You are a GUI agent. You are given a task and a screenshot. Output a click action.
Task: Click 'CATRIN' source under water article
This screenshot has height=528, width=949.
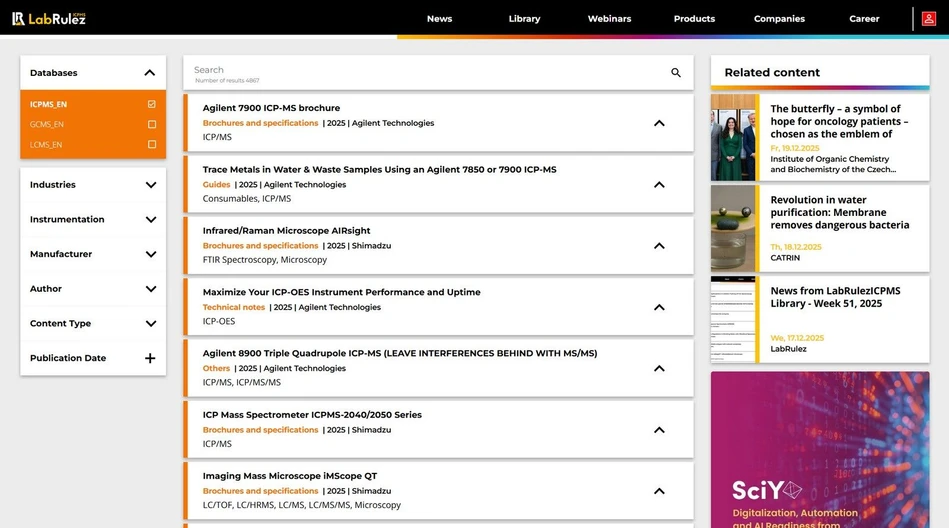(785, 258)
